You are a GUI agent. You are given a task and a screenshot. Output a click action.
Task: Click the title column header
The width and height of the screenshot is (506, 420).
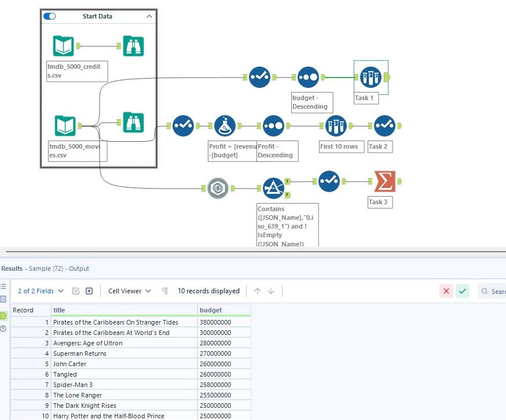pos(124,310)
